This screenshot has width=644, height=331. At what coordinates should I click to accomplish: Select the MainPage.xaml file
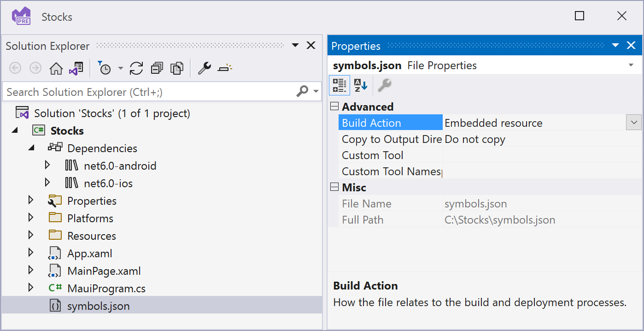[x=104, y=271]
